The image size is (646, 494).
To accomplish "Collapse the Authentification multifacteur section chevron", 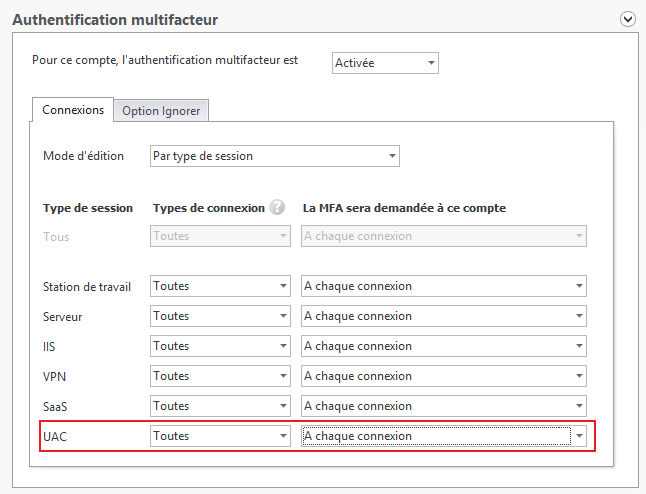I will tap(627, 19).
